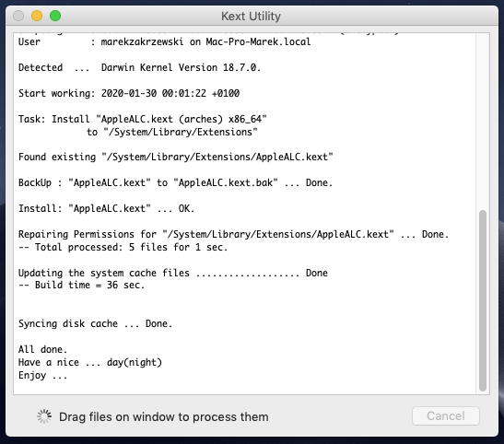Click the empty scrollbar track above the thumb
This screenshot has width=504, height=444.
(x=483, y=122)
